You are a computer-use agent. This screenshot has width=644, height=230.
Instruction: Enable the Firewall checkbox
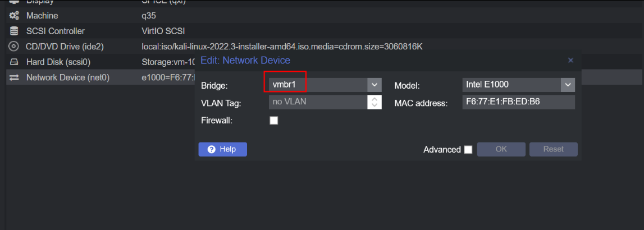[x=274, y=120]
